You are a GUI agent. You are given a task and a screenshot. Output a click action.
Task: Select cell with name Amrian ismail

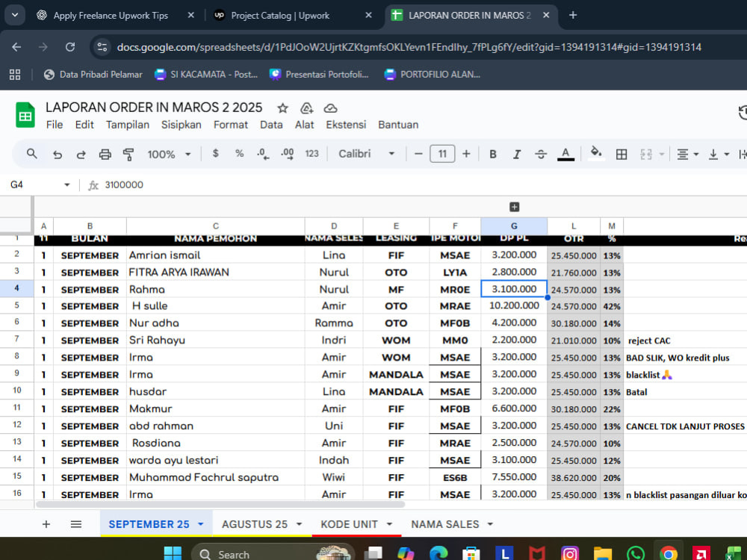tap(215, 255)
